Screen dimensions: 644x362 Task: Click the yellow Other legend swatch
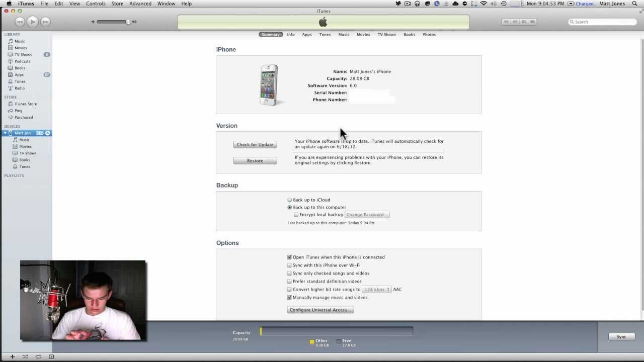[x=312, y=342]
